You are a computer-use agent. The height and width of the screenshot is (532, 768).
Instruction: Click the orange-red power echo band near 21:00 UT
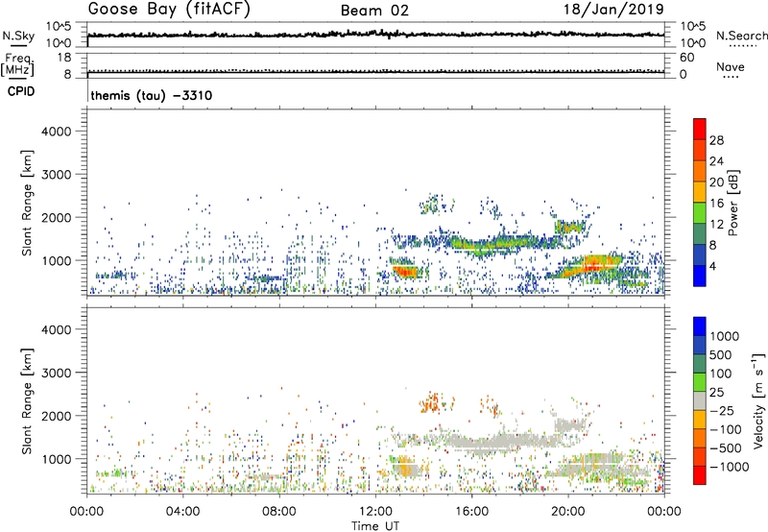pyautogui.click(x=590, y=265)
